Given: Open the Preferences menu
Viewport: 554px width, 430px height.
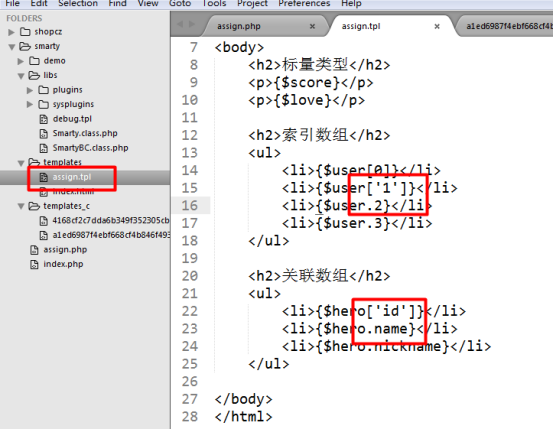Looking at the screenshot, I should tap(304, 3).
